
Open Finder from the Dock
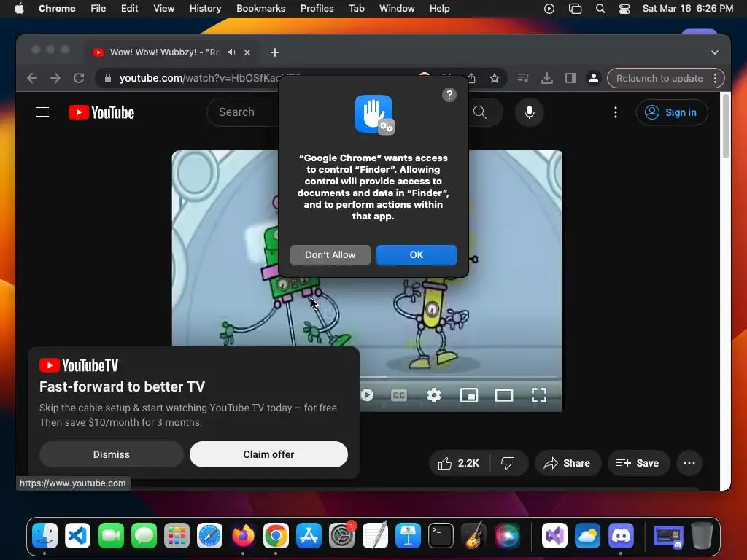[x=44, y=536]
